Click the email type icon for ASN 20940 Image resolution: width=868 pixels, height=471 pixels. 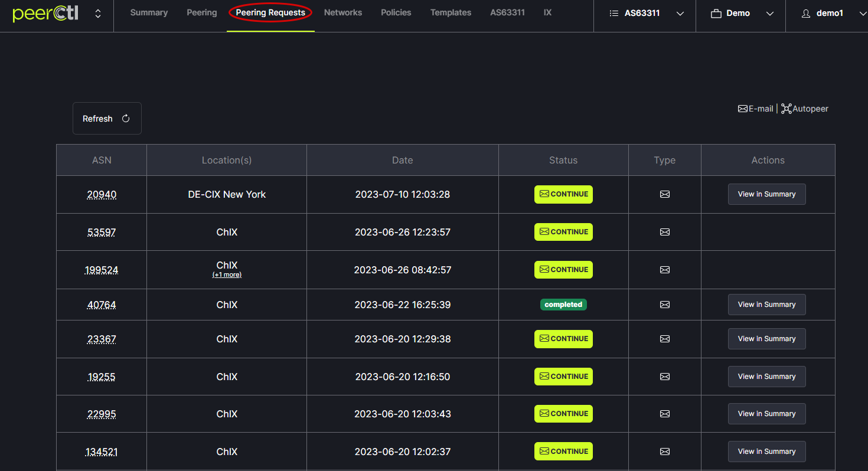tap(664, 194)
